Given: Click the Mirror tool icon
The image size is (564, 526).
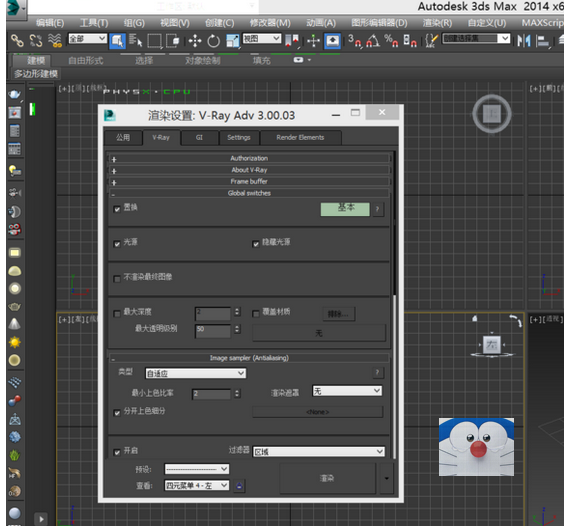Looking at the screenshot, I should (x=524, y=41).
